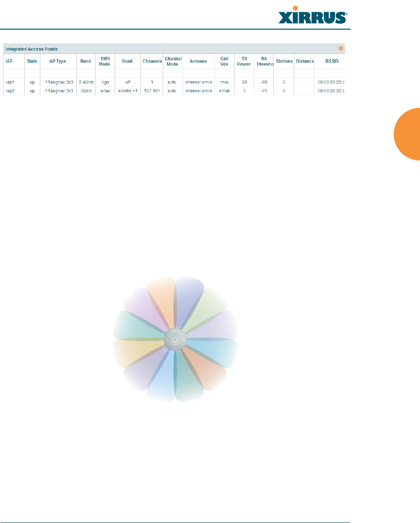This screenshot has height=523, width=420.
Task: Click the Bond column header
Action: [x=127, y=61]
